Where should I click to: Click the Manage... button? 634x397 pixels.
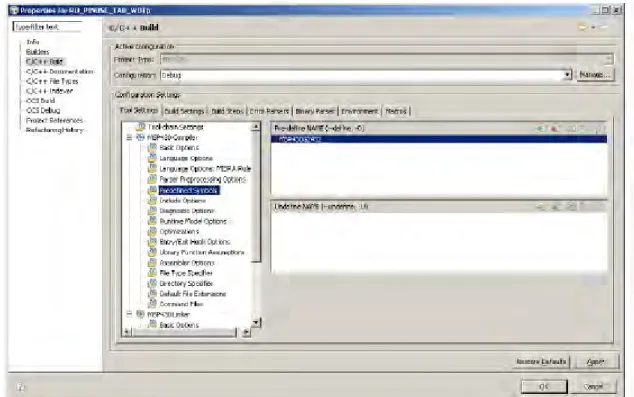(594, 75)
